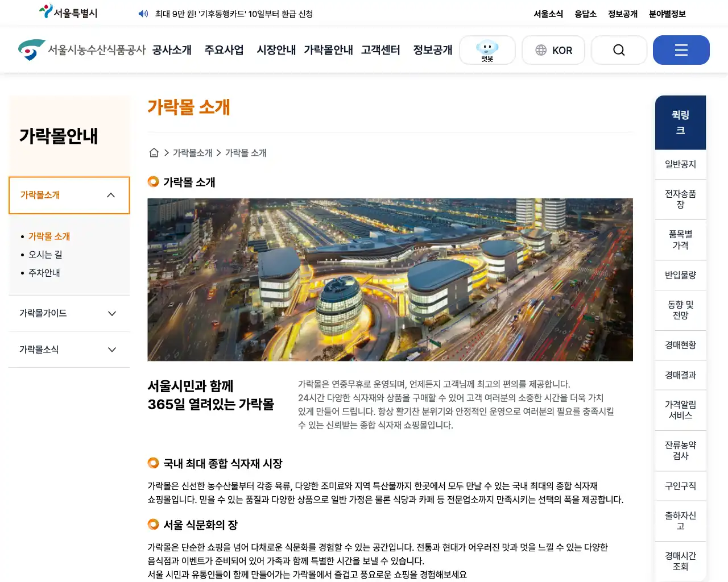Open 경매시간 조회 quick link
Viewport: 728px width, 582px height.
point(680,562)
